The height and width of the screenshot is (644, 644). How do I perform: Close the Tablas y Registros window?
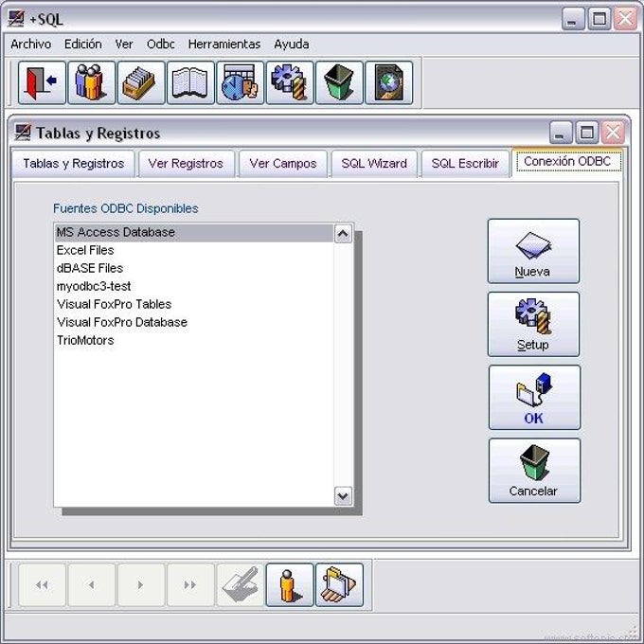pyautogui.click(x=613, y=133)
